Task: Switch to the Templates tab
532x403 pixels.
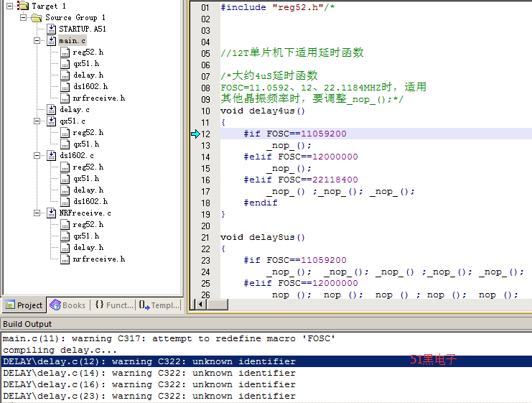Action: coord(159,305)
